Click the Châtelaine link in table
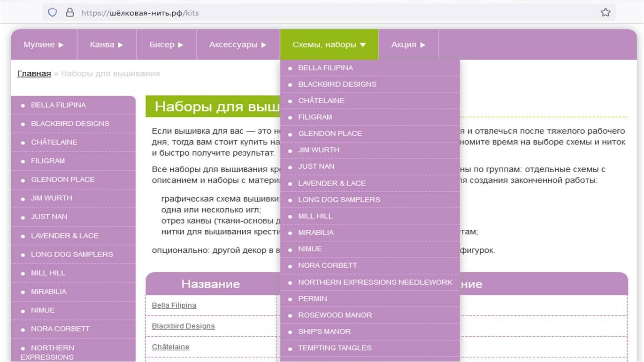The image size is (644, 362). 170,347
